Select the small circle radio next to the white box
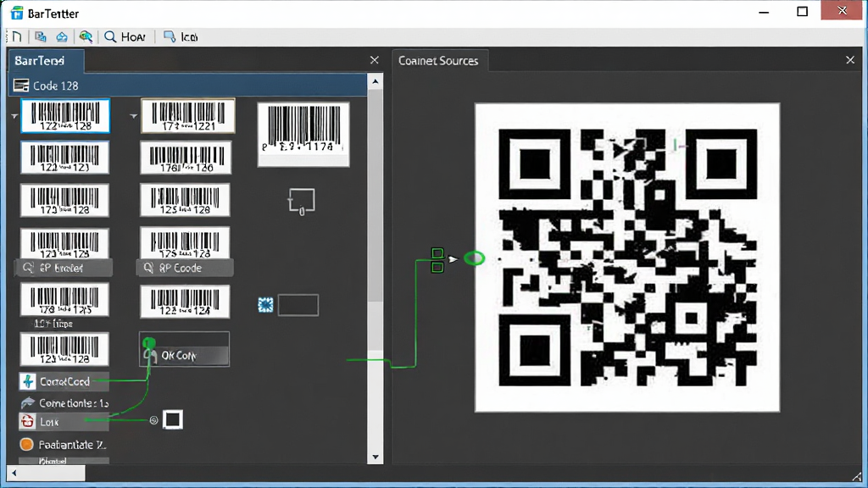 click(154, 420)
